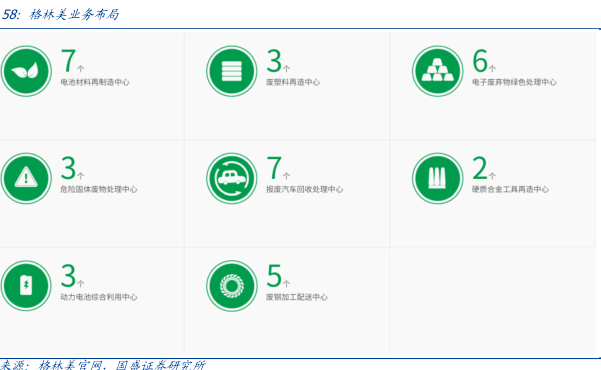Click the battery lightning power battery icon
The height and width of the screenshot is (370, 601).
coord(26,286)
